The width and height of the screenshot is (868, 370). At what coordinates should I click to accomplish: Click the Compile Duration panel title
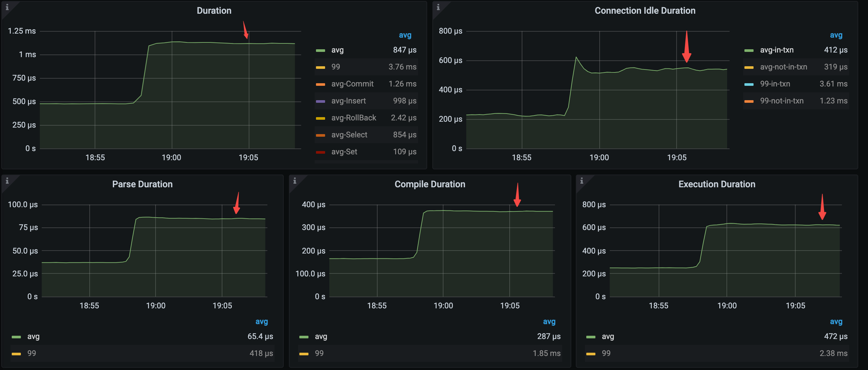coord(430,184)
